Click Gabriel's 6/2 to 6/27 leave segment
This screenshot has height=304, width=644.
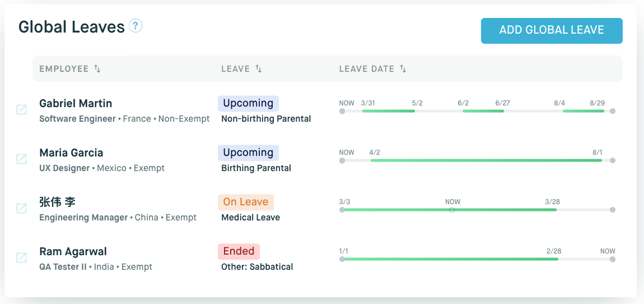click(x=483, y=111)
